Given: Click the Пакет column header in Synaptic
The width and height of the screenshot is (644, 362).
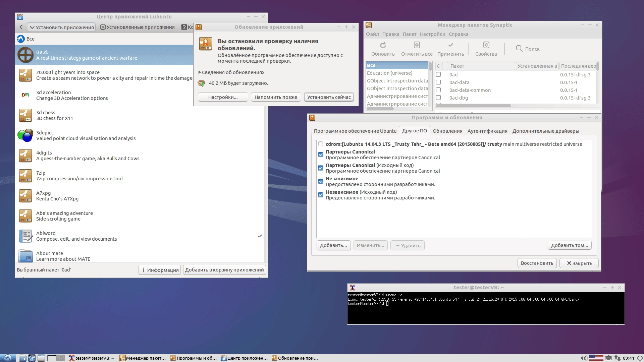Looking at the screenshot, I should tap(482, 66).
